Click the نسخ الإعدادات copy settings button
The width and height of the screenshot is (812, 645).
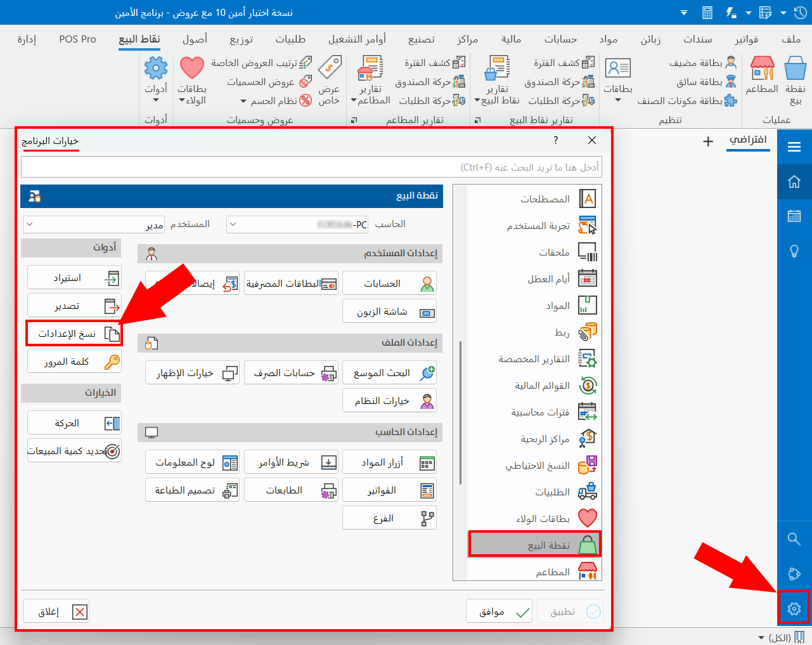point(74,332)
